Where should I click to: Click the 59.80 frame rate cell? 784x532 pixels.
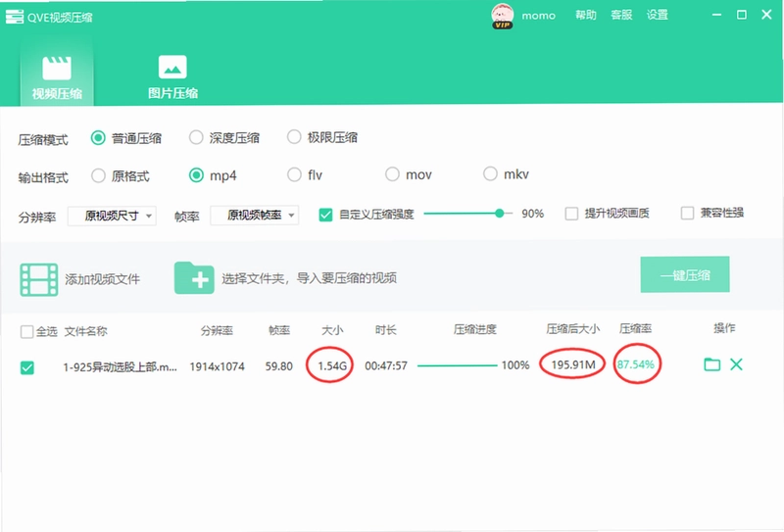279,366
